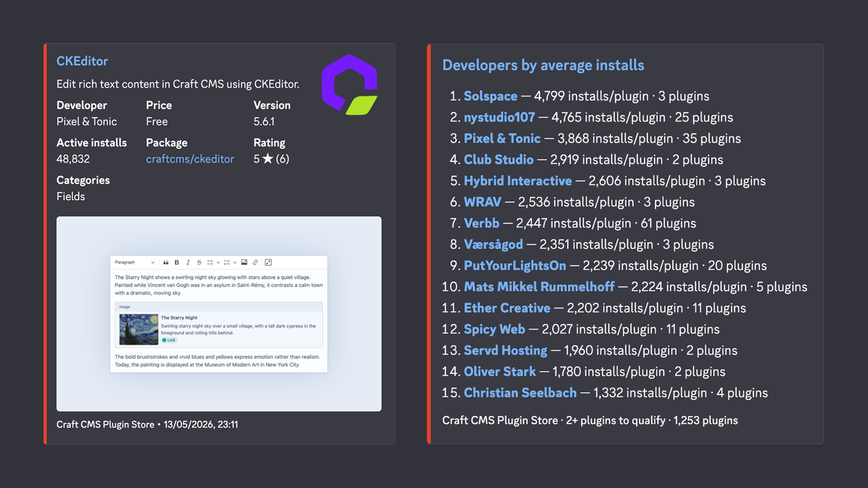The width and height of the screenshot is (868, 488).
Task: Open the Hybrid Interactive developer link
Action: click(518, 181)
